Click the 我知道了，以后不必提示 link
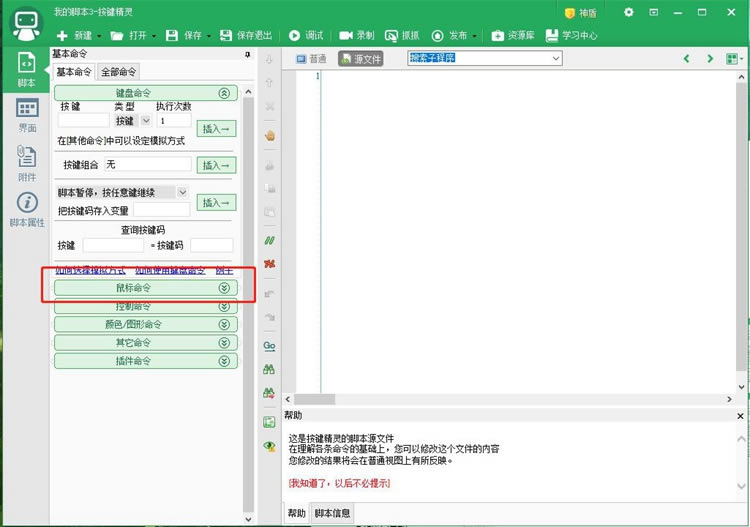Image resolution: width=750 pixels, height=527 pixels. [x=339, y=483]
